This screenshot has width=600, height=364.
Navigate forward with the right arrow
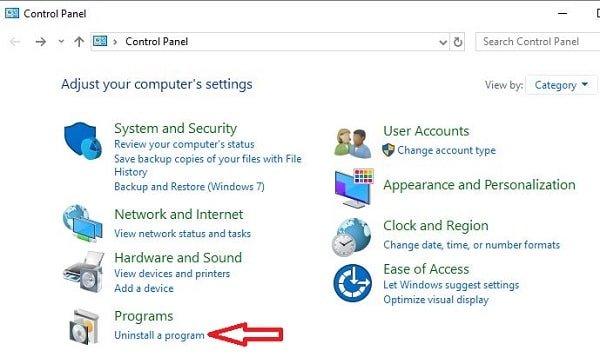point(40,41)
